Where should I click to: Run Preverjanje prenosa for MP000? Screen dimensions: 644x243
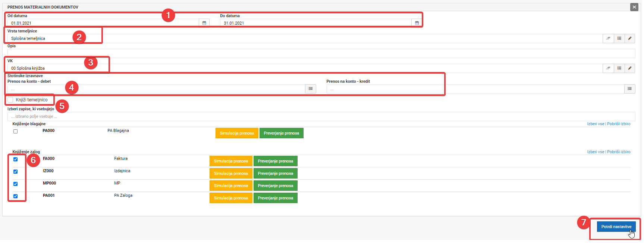276,186
